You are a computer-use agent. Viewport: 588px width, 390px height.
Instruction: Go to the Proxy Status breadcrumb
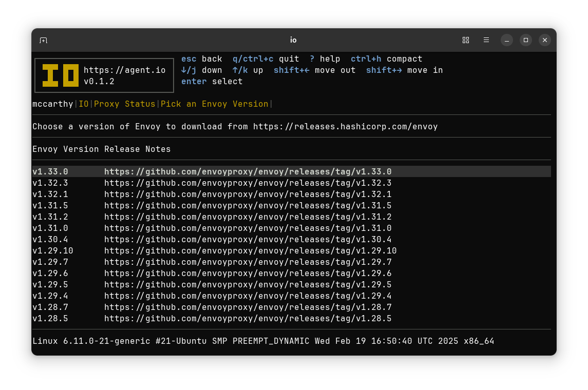pyautogui.click(x=124, y=104)
